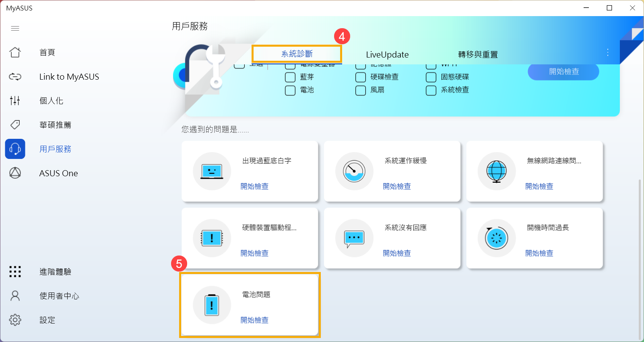Enable the 風扇 checkbox
This screenshot has width=644, height=342.
click(x=361, y=90)
